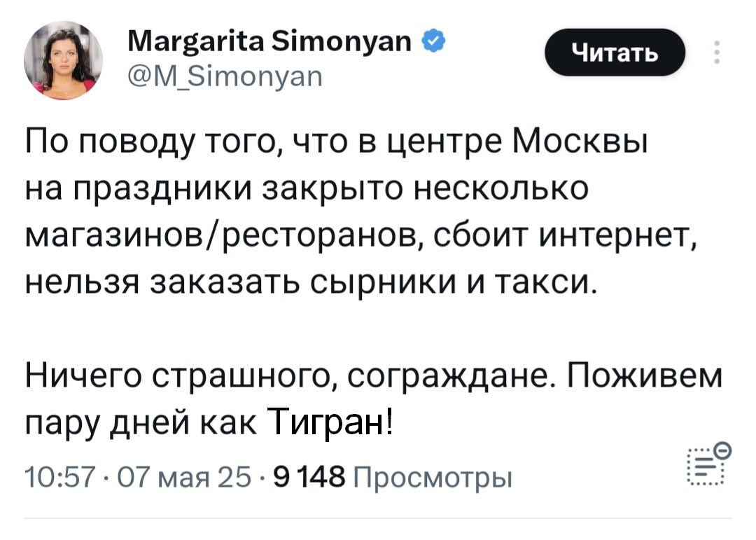Viewport: 756px width, 540px height.
Task: Open the 10:57 timestamp link
Action: coord(57,478)
